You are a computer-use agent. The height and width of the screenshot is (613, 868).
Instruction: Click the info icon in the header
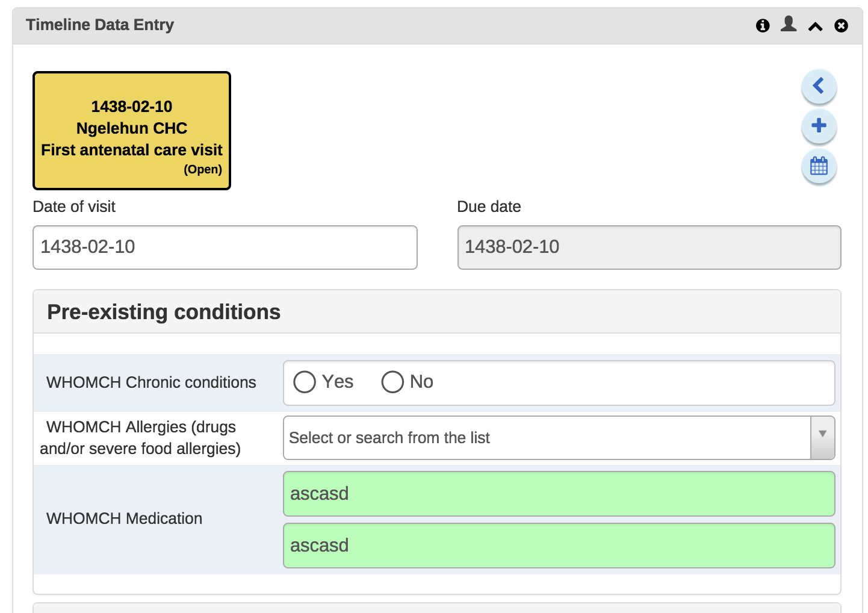pyautogui.click(x=763, y=25)
